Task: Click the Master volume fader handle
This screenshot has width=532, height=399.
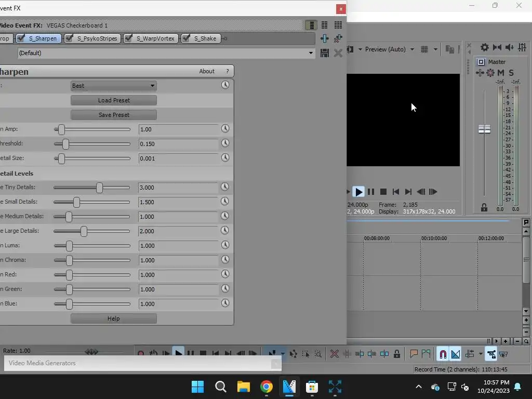Action: (484, 129)
